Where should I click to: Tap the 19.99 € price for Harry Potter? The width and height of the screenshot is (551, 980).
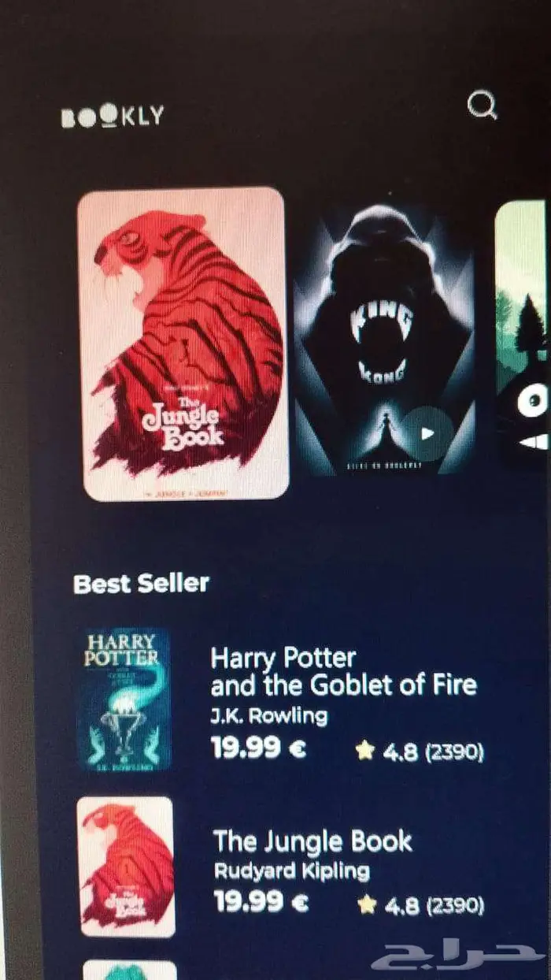tap(258, 748)
